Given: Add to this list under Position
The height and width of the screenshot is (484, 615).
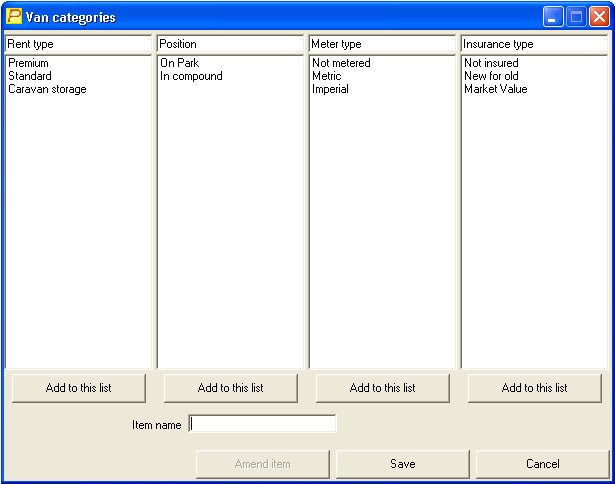Looking at the screenshot, I should pyautogui.click(x=231, y=388).
